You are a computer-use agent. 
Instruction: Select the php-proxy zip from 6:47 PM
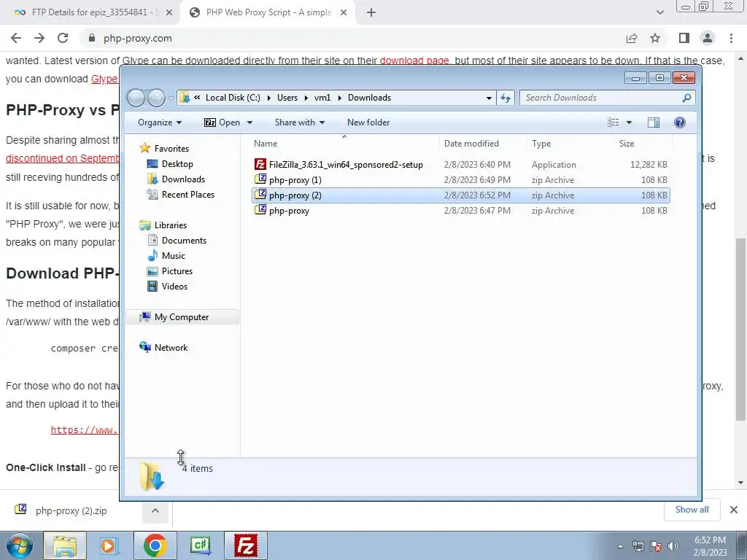(x=460, y=211)
